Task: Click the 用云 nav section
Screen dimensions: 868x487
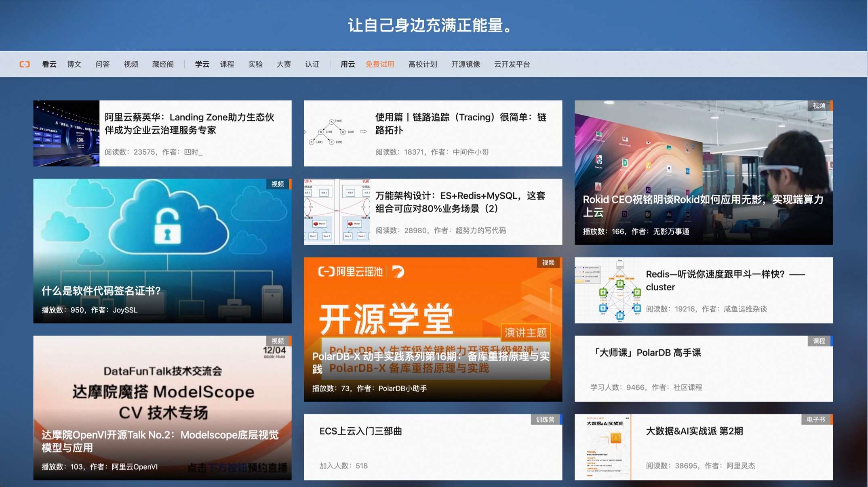Action: click(x=348, y=64)
